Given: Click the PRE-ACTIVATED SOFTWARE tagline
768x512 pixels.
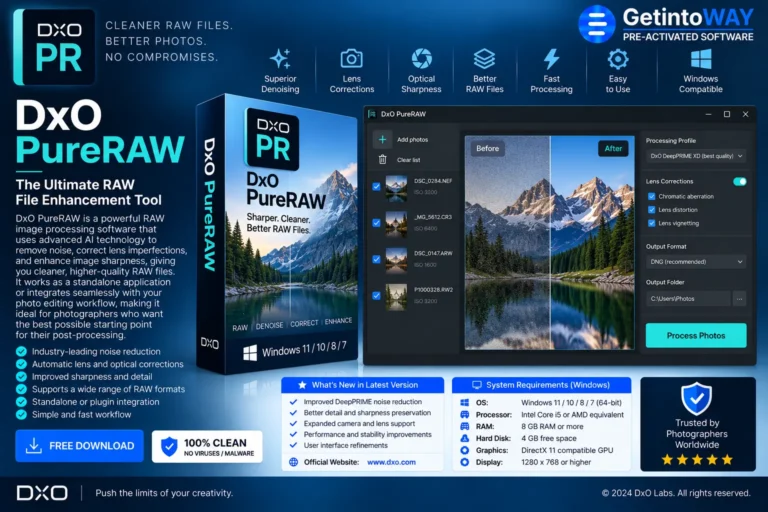Looking at the screenshot, I should tap(688, 37).
